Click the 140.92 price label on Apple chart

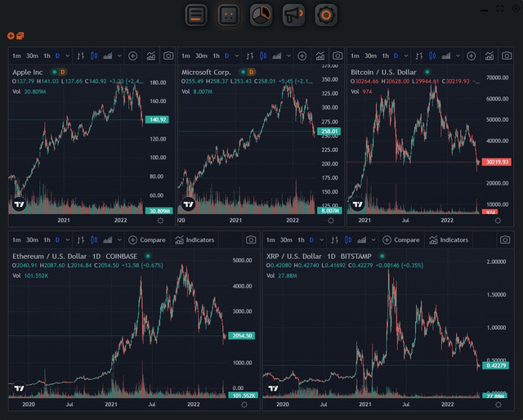pyautogui.click(x=158, y=119)
